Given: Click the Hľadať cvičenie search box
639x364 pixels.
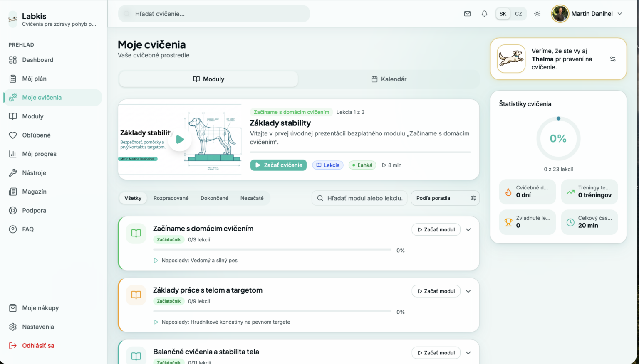Looking at the screenshot, I should pyautogui.click(x=214, y=14).
